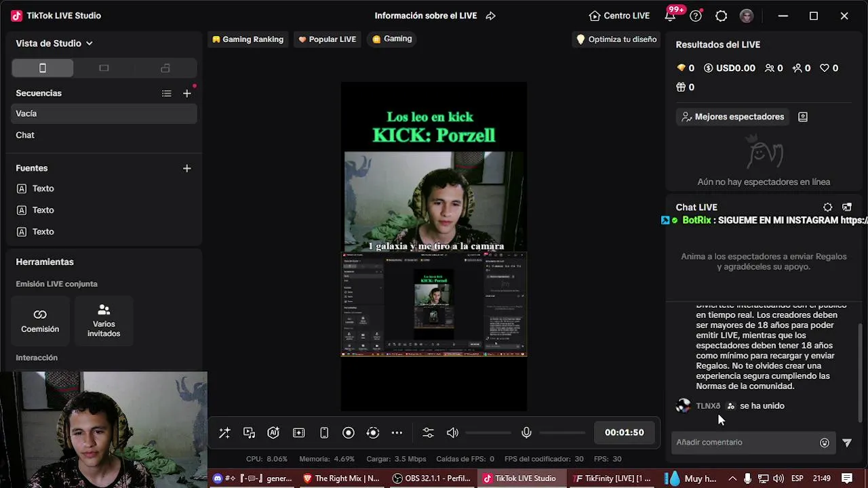Share LIVE info with arrow icon
This screenshot has height=488, width=868.
pos(491,16)
